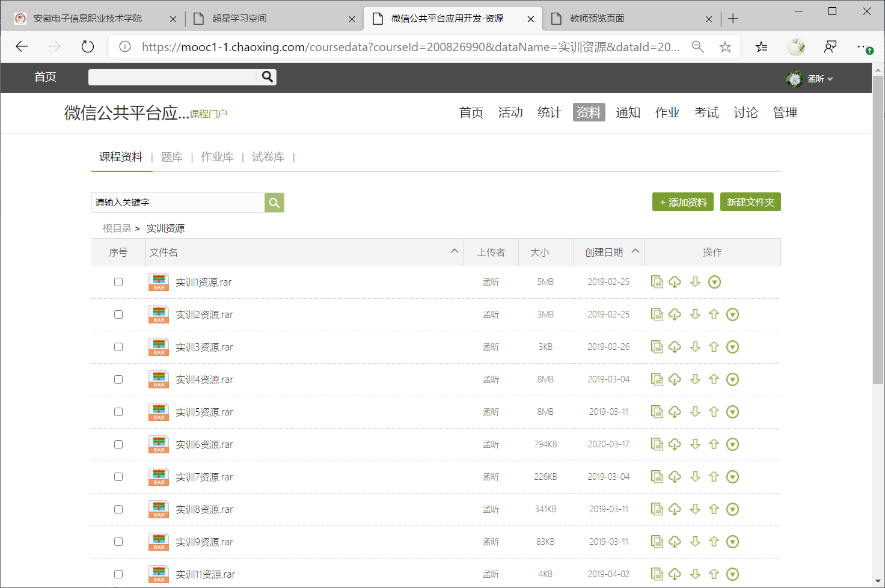Open the more options circle for 实训7资源.rar
This screenshot has height=588, width=885.
(732, 477)
